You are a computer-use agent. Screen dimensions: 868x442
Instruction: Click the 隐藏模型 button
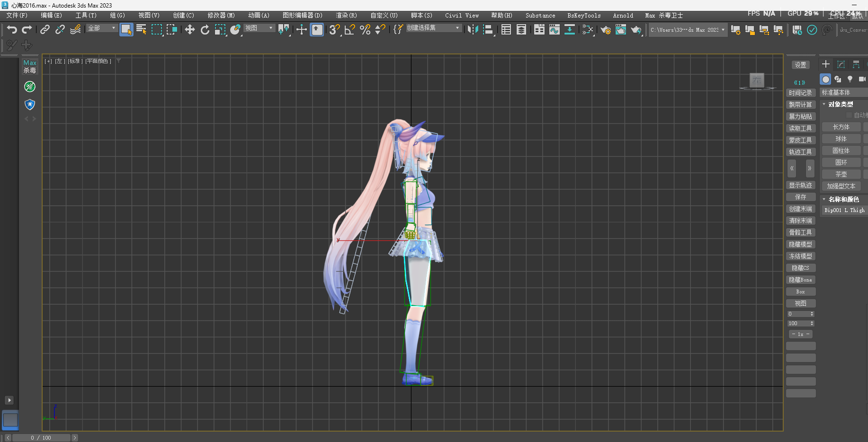point(801,244)
